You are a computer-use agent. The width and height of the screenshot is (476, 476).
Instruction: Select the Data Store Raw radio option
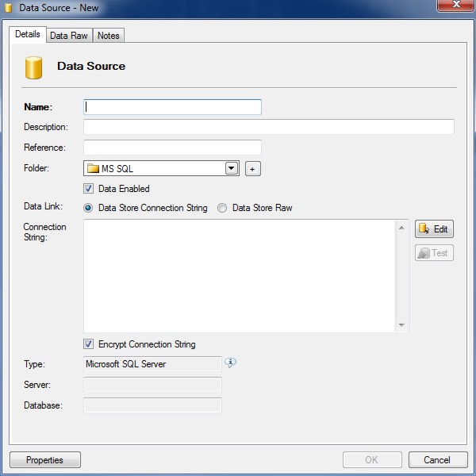(222, 208)
